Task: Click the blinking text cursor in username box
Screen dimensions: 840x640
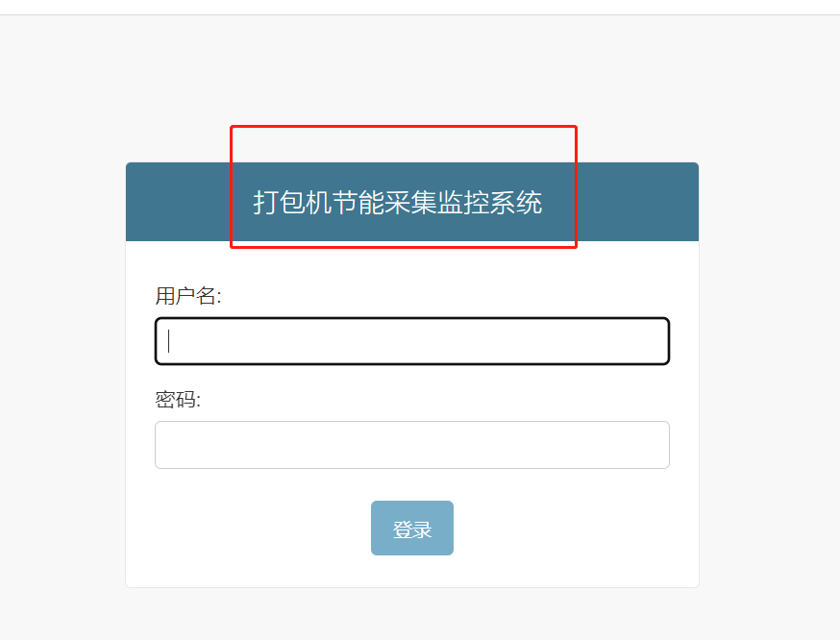Action: [x=169, y=341]
